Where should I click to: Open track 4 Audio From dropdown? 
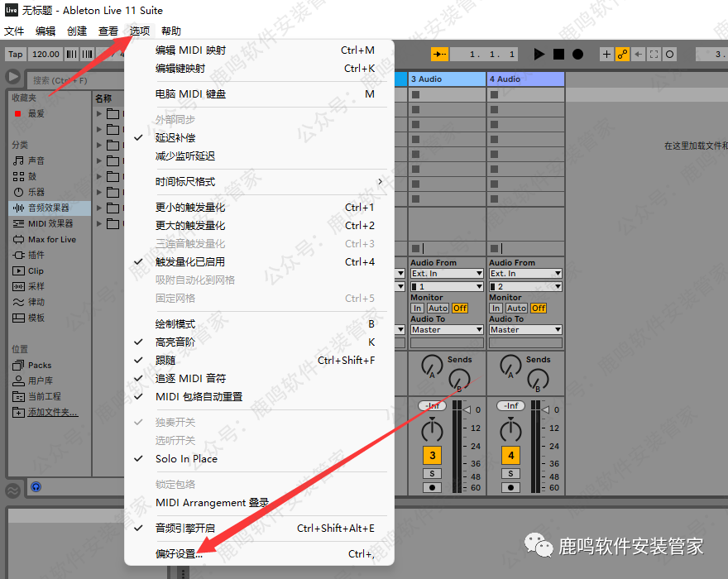pyautogui.click(x=525, y=273)
